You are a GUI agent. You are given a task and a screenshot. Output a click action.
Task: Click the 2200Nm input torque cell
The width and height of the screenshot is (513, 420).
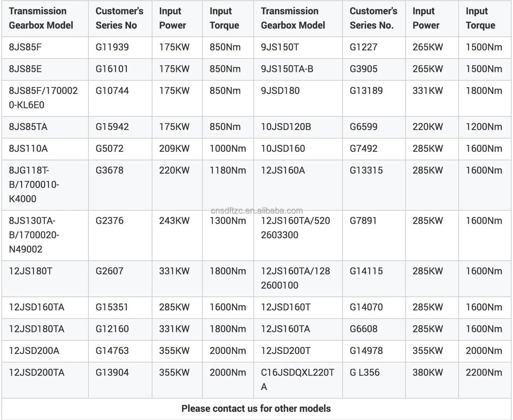[484, 373]
